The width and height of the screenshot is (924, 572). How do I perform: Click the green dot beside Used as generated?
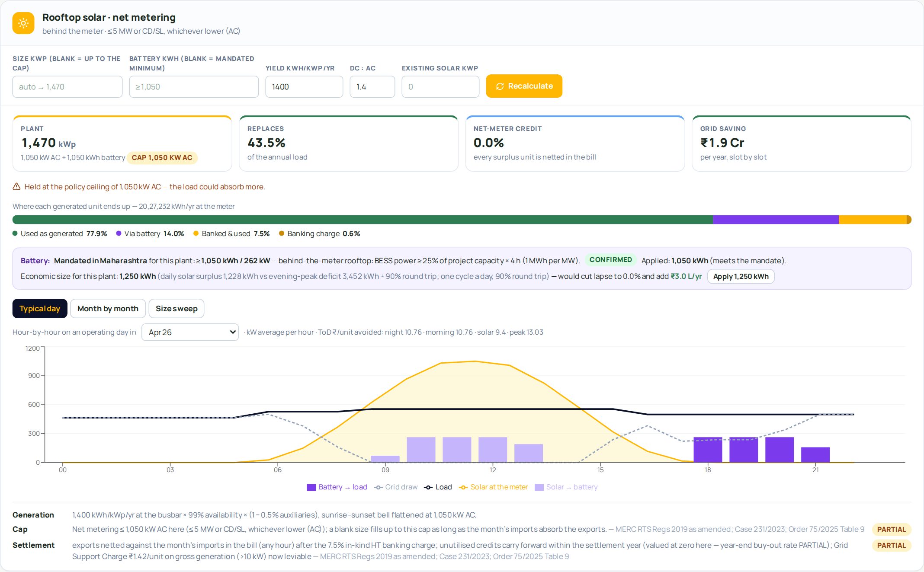tap(15, 233)
